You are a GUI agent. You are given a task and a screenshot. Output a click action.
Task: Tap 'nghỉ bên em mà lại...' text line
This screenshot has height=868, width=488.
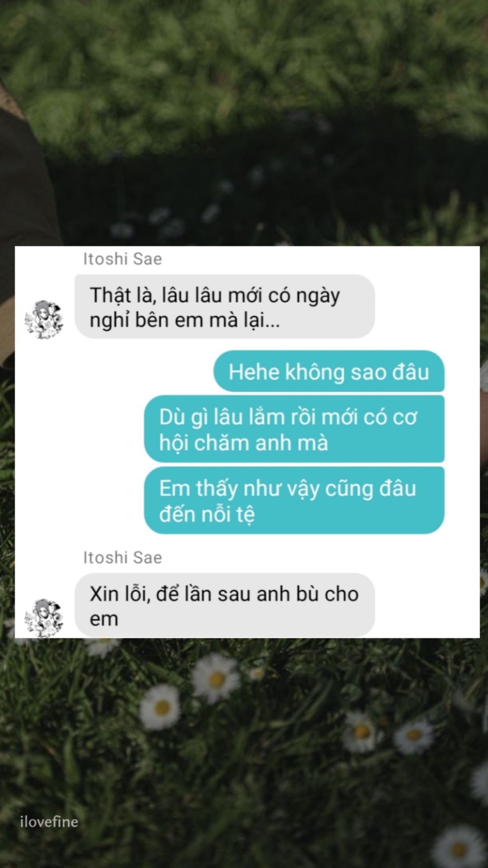coord(184,320)
